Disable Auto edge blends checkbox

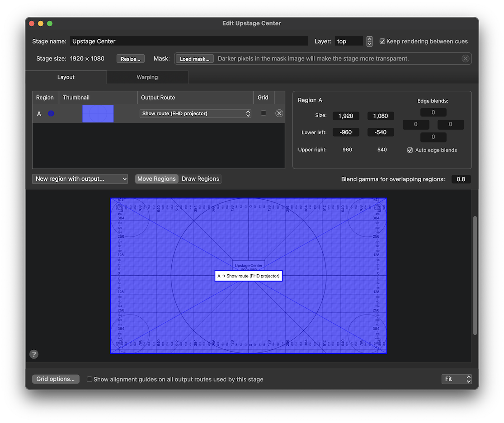coord(410,150)
